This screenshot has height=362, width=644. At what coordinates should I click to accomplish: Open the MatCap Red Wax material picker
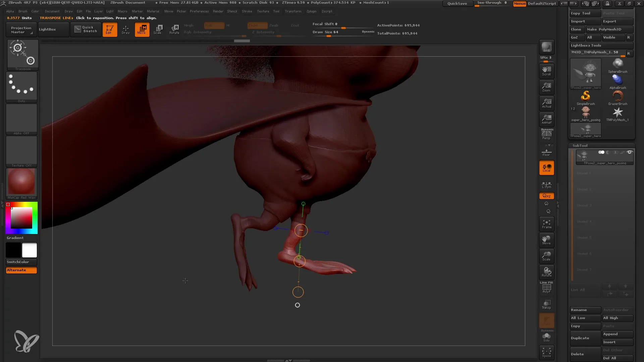(x=21, y=183)
